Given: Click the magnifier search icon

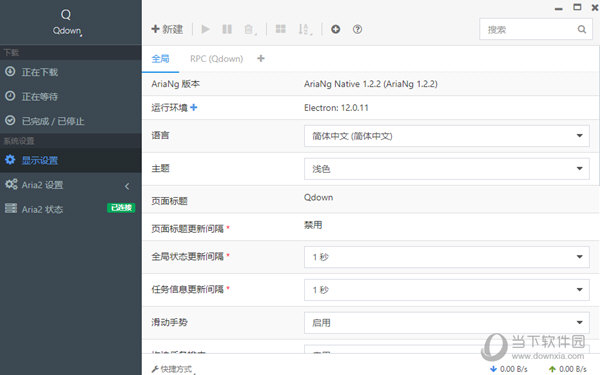Looking at the screenshot, I should (x=582, y=29).
